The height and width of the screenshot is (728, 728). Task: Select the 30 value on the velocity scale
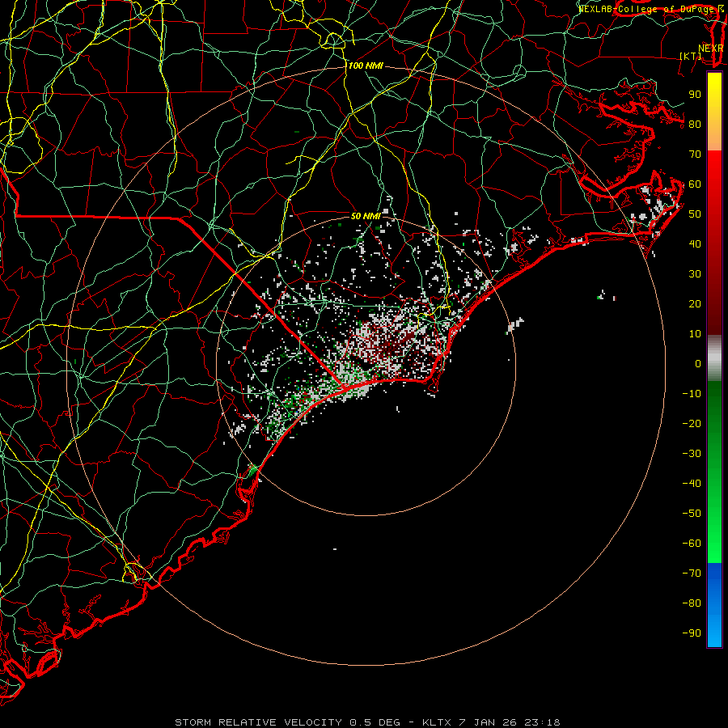coord(695,274)
